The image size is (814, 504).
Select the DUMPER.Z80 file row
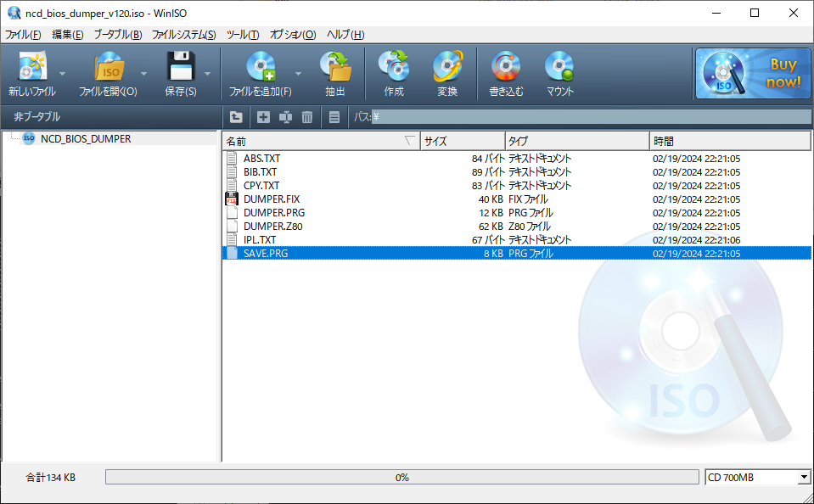coord(517,227)
